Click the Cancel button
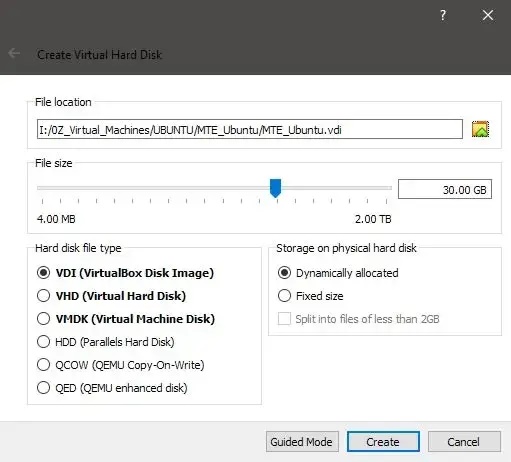The image size is (511, 462). click(464, 442)
